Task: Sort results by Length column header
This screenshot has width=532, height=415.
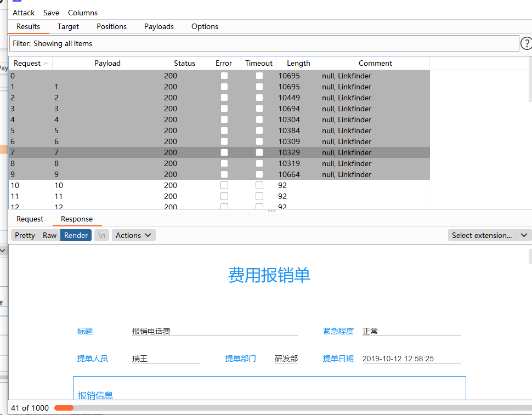Action: pyautogui.click(x=298, y=64)
